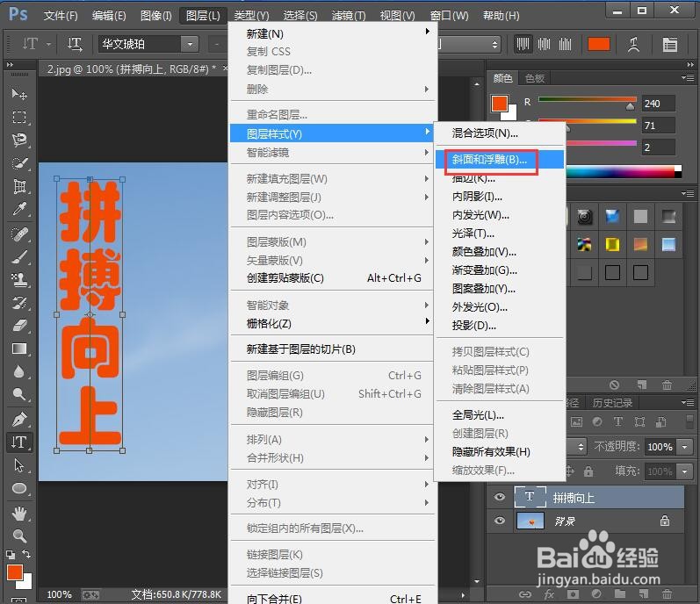The height and width of the screenshot is (604, 700).
Task: Expand 栅格化(Z) submenu
Action: click(x=333, y=323)
